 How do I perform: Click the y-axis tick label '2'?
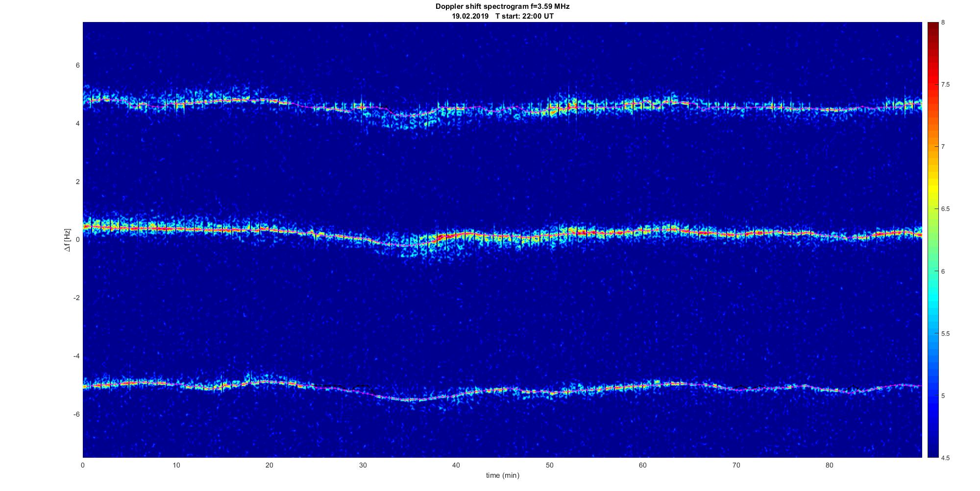77,182
